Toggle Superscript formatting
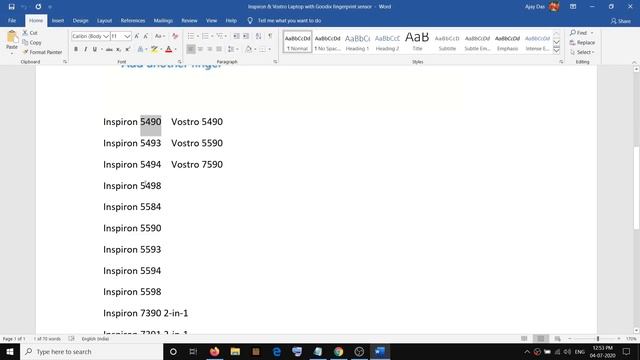 tap(128, 49)
